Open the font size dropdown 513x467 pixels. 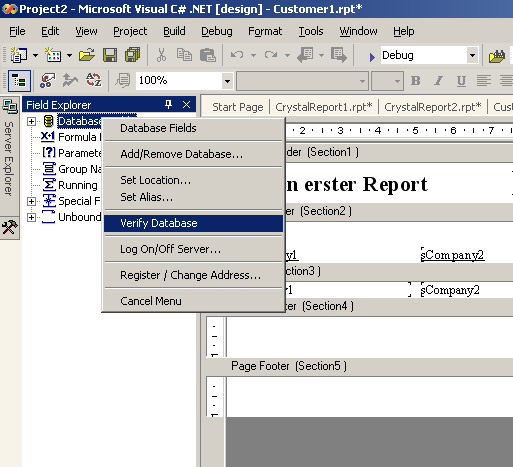397,81
